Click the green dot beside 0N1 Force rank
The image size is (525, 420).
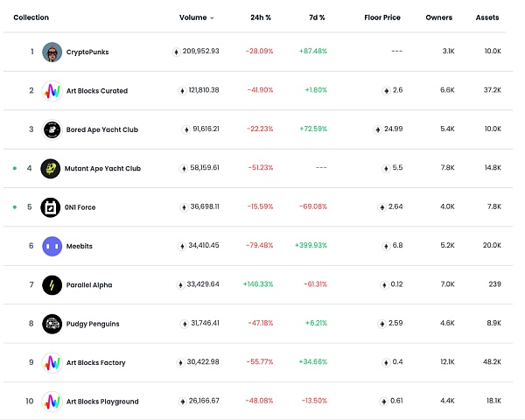click(x=15, y=207)
